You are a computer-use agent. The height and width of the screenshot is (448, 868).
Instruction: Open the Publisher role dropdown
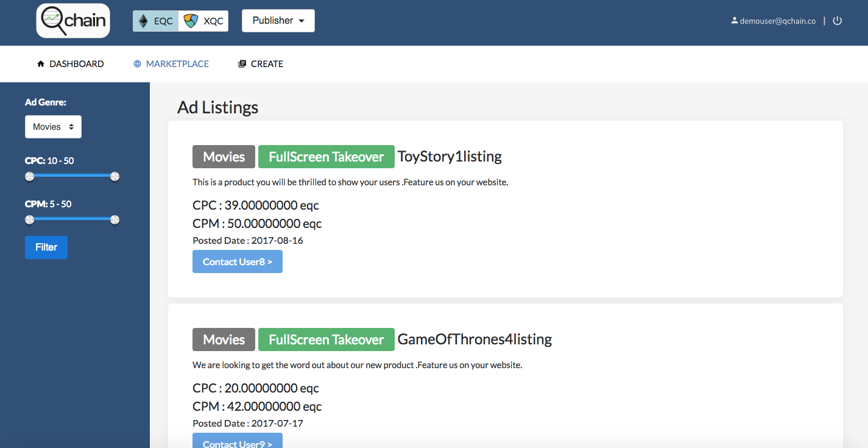point(278,21)
